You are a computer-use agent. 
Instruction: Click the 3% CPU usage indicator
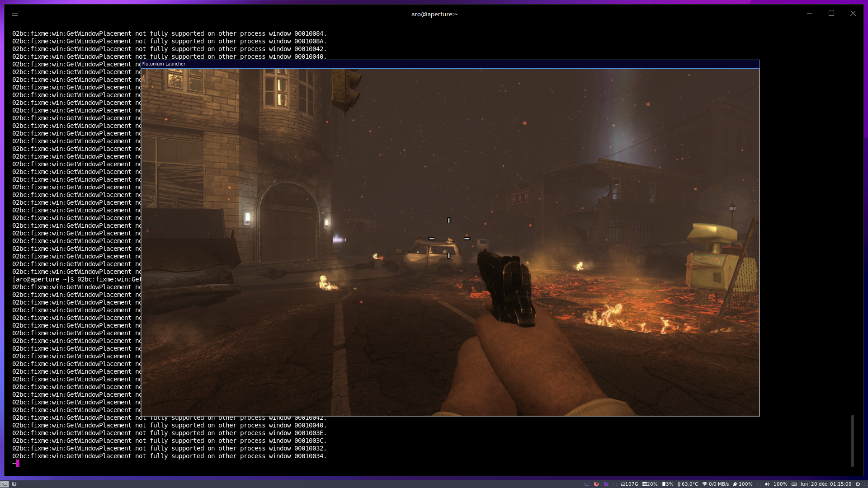[x=668, y=484]
